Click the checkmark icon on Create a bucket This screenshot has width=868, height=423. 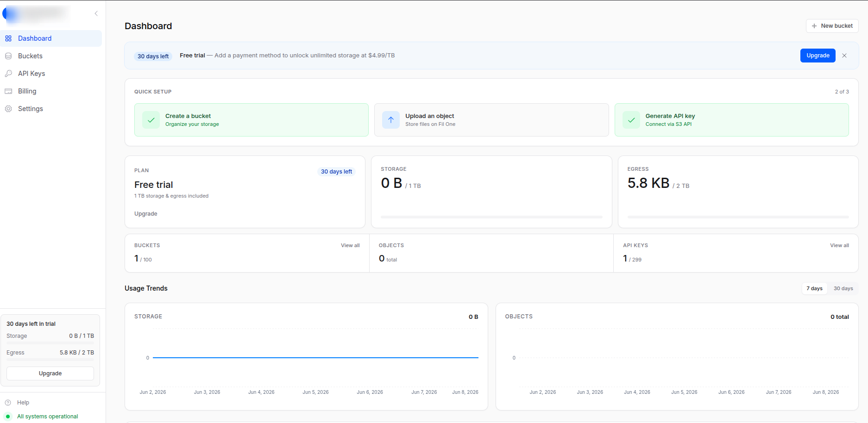[x=151, y=120]
